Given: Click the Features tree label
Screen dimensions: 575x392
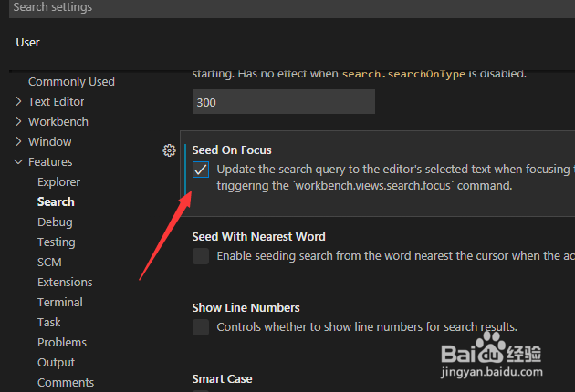Looking at the screenshot, I should tap(50, 162).
